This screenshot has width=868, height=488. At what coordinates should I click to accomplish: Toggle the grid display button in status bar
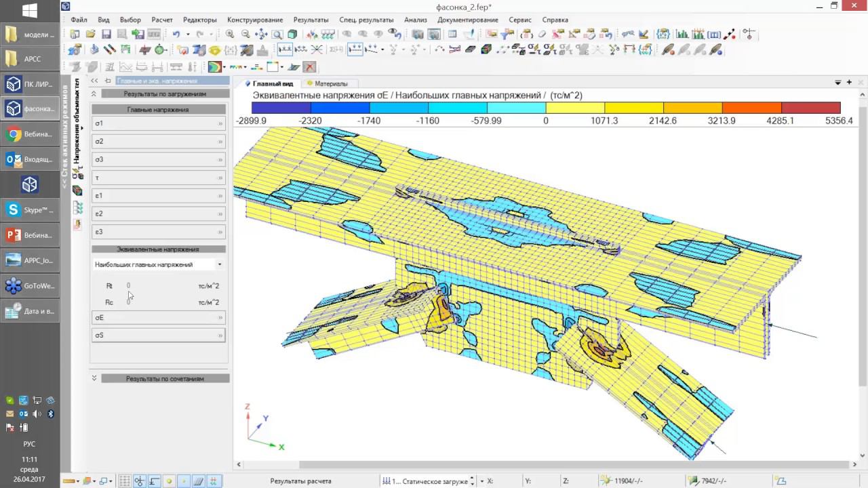(x=125, y=481)
